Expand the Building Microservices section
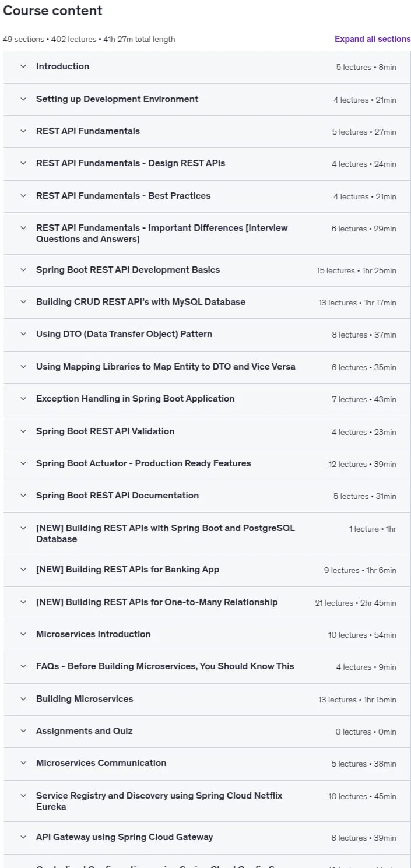 (x=207, y=699)
